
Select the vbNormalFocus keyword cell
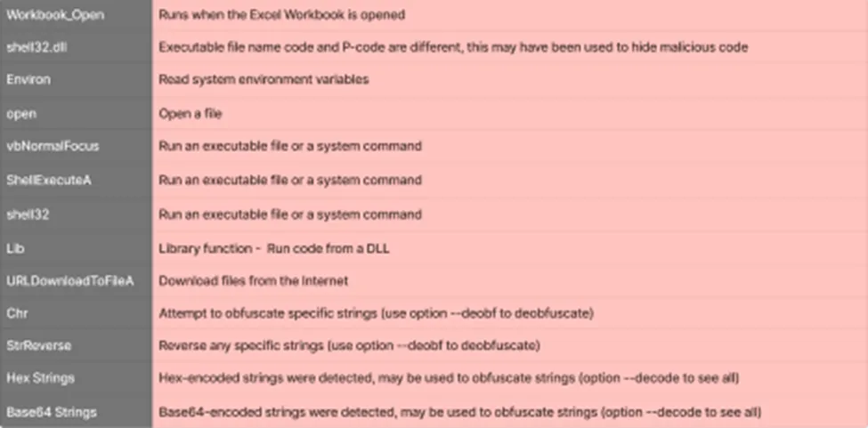(x=76, y=147)
